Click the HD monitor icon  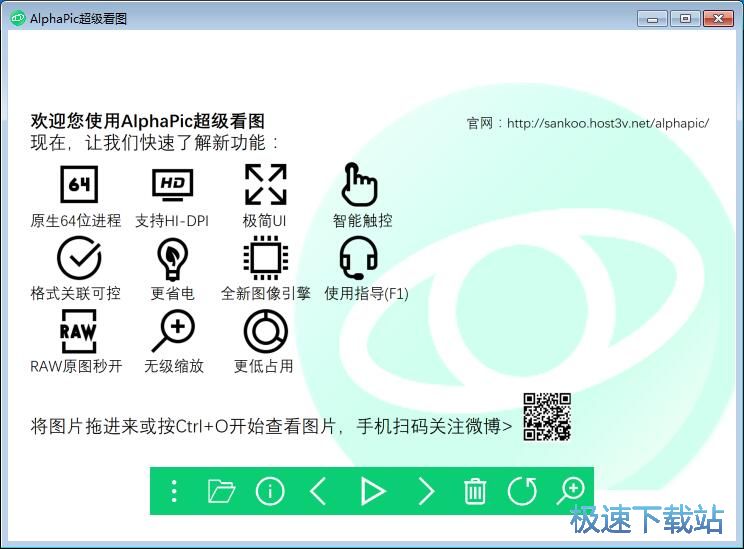coord(172,184)
